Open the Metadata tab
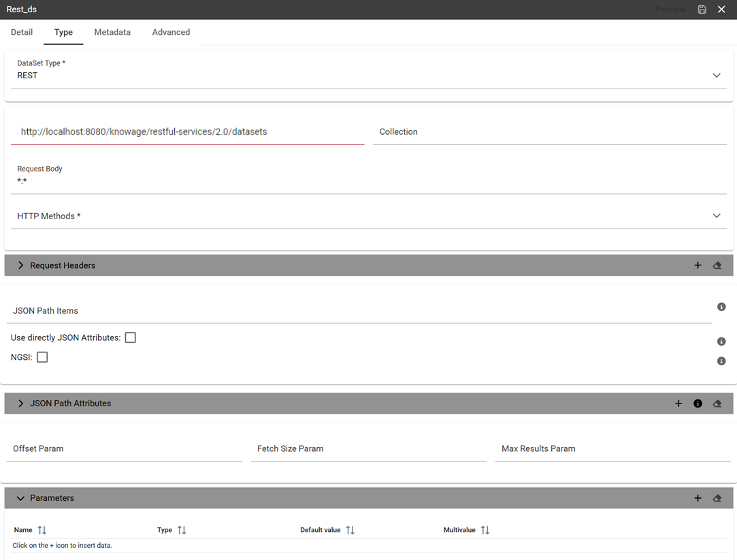The height and width of the screenshot is (560, 737). (112, 32)
